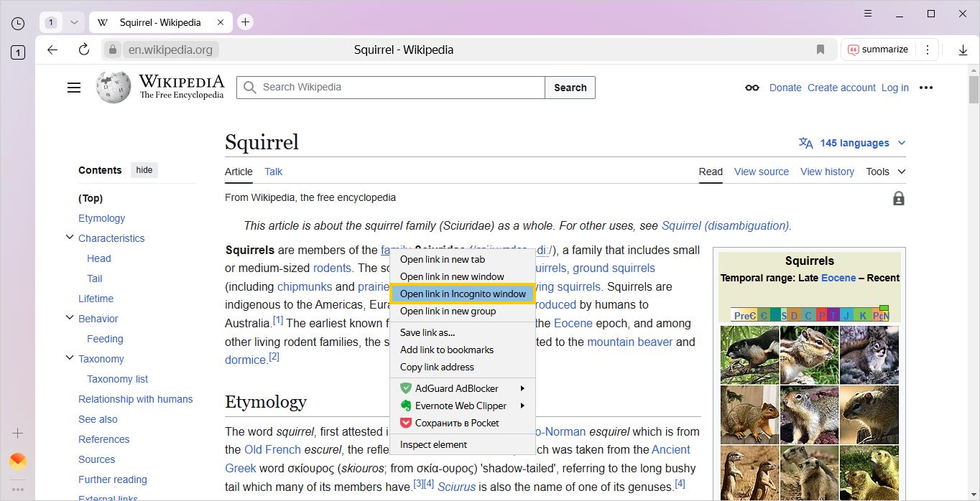Select Open link in Incognito window
This screenshot has height=501, width=980.
click(x=463, y=294)
